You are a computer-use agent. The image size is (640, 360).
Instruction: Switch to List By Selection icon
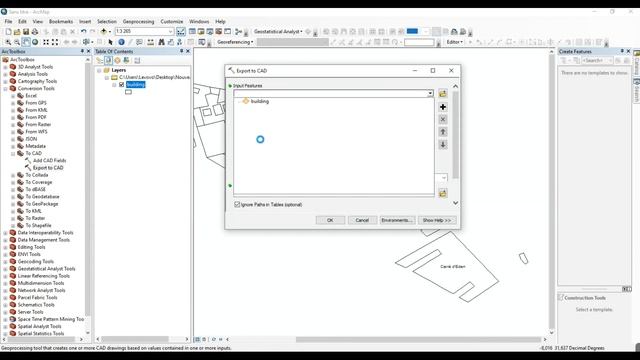tap(126, 60)
